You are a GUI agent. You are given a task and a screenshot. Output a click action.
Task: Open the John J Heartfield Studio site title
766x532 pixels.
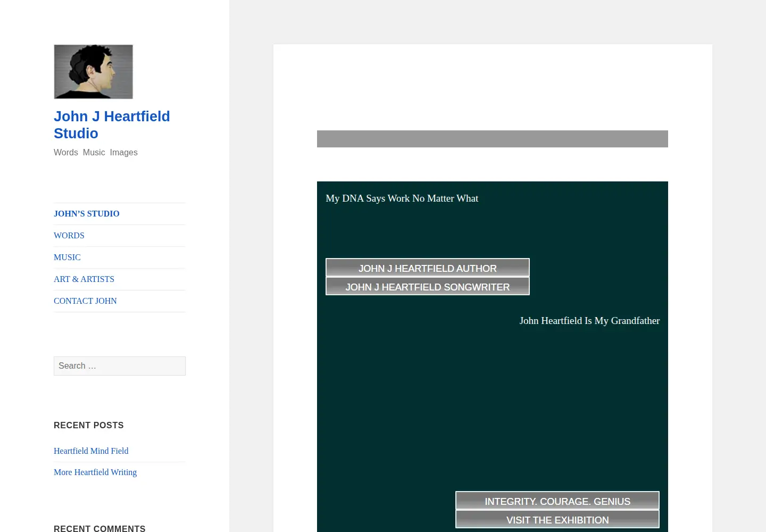112,125
